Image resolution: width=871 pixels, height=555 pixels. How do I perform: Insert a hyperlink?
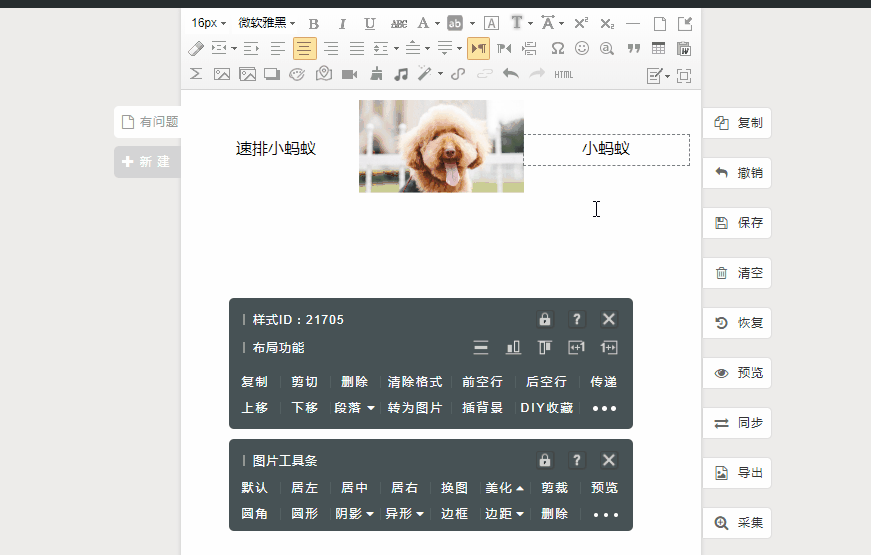458,74
